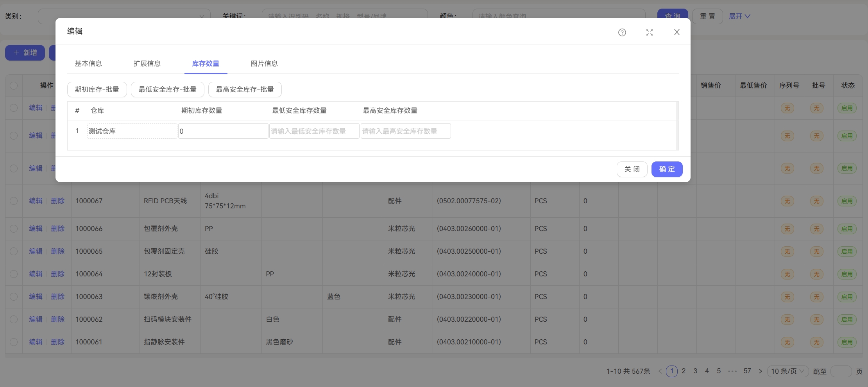The image size is (868, 387).
Task: Open the 10 条/页 page size dropdown
Action: (x=787, y=371)
